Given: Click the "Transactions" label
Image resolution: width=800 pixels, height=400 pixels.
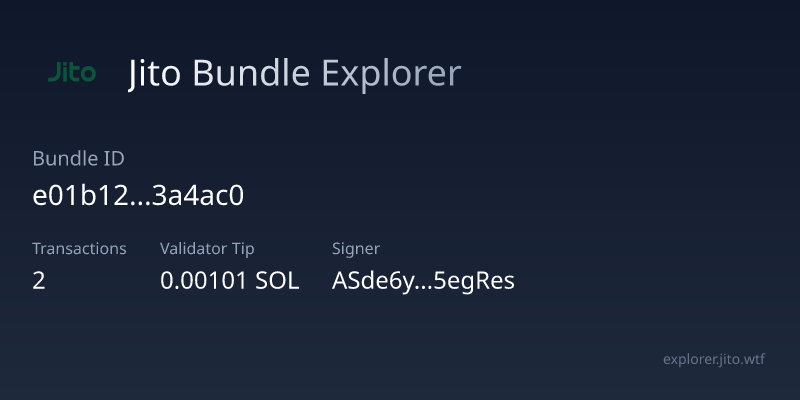Looking at the screenshot, I should click(79, 248).
